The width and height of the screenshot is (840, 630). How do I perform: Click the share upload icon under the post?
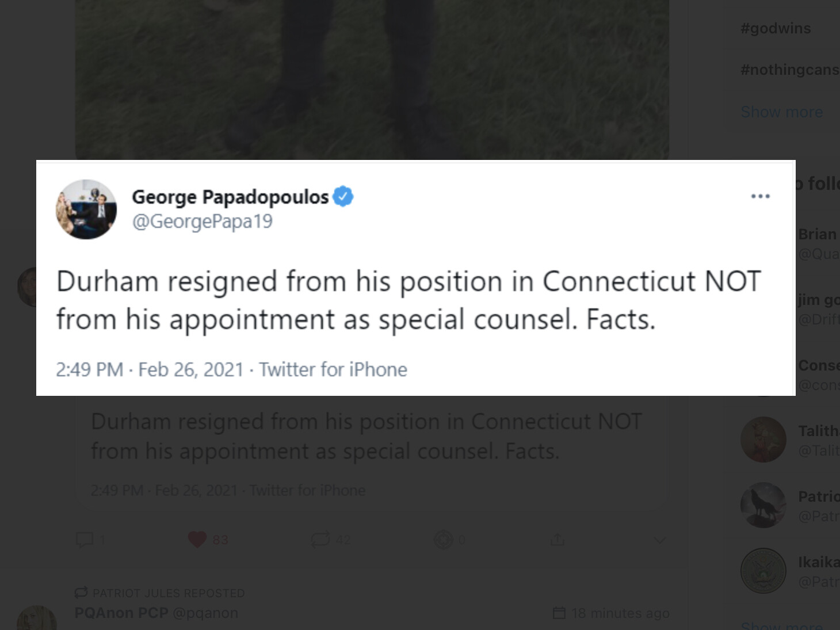coord(557,540)
